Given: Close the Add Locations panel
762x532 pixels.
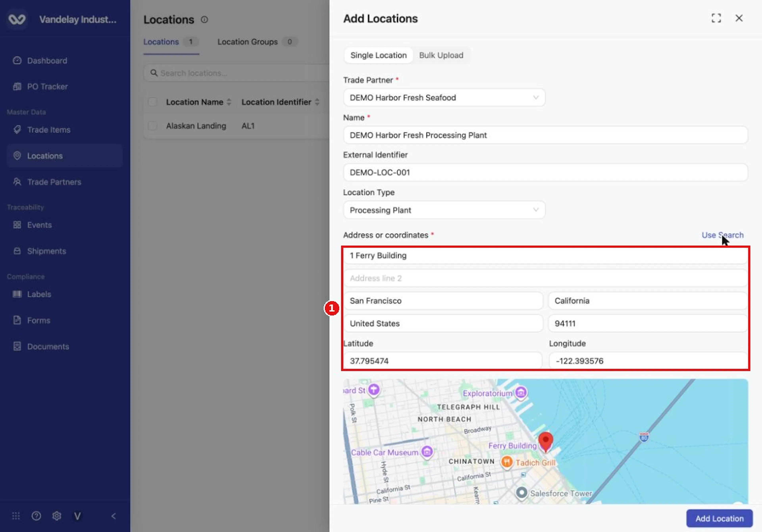Looking at the screenshot, I should (739, 18).
